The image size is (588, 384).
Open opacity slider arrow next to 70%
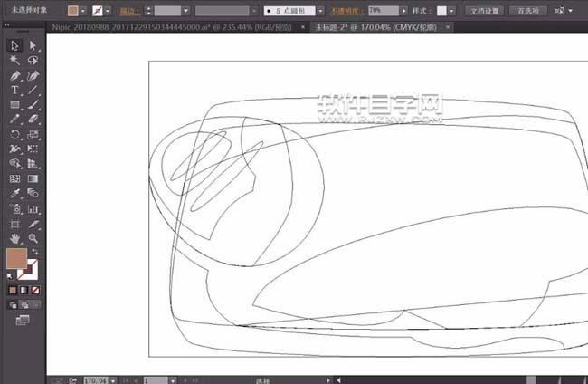point(403,11)
